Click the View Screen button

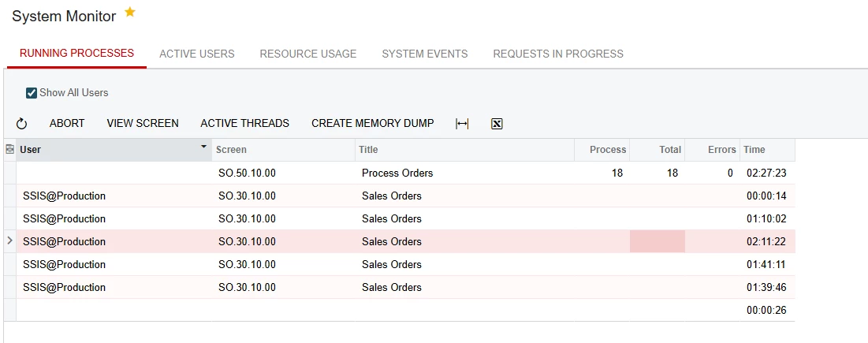pyautogui.click(x=143, y=123)
